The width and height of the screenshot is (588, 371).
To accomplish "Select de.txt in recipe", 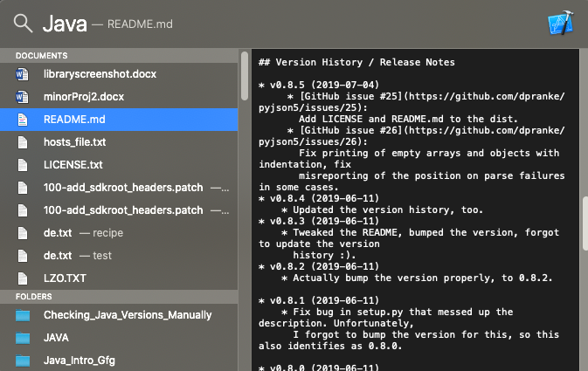I will coord(119,233).
